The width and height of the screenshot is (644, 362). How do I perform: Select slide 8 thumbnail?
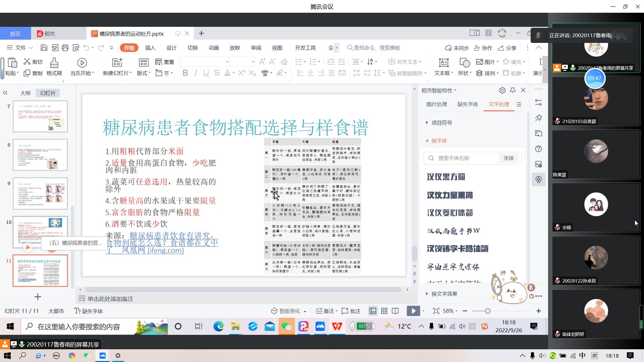point(40,155)
